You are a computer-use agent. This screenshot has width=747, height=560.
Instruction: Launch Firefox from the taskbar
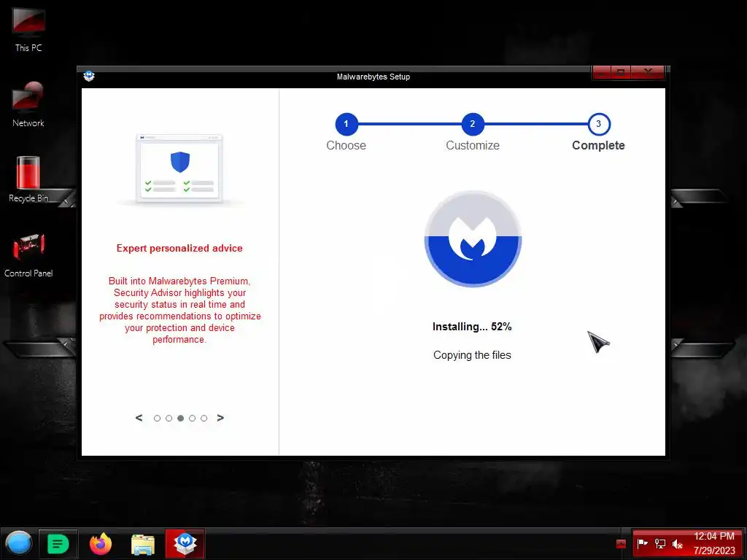[101, 543]
